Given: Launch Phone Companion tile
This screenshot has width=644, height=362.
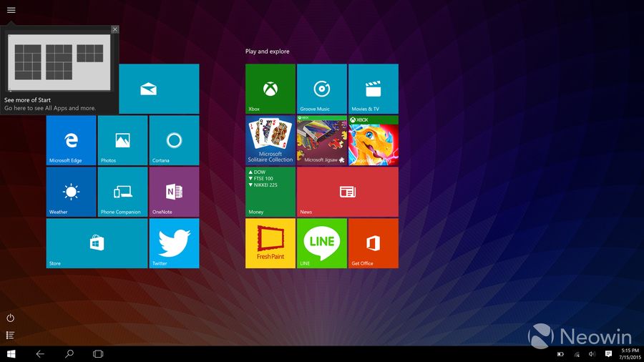Looking at the screenshot, I should pyautogui.click(x=122, y=192).
